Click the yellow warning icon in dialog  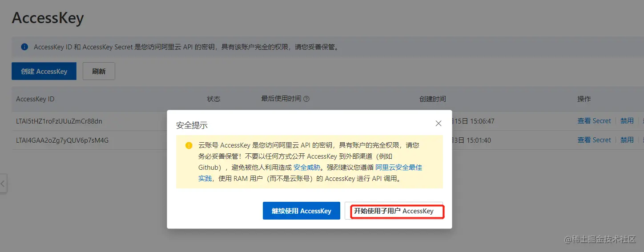point(189,145)
